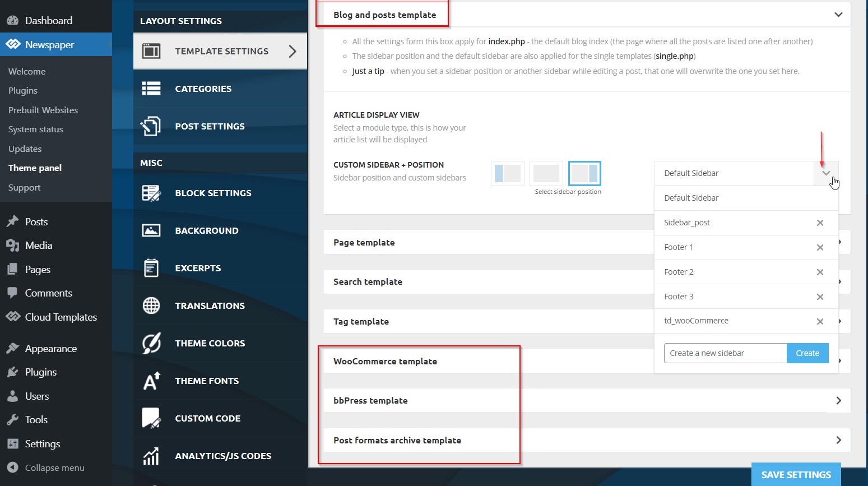This screenshot has height=486, width=868.
Task: Collapse the Blog and posts template panel
Action: tap(838, 15)
